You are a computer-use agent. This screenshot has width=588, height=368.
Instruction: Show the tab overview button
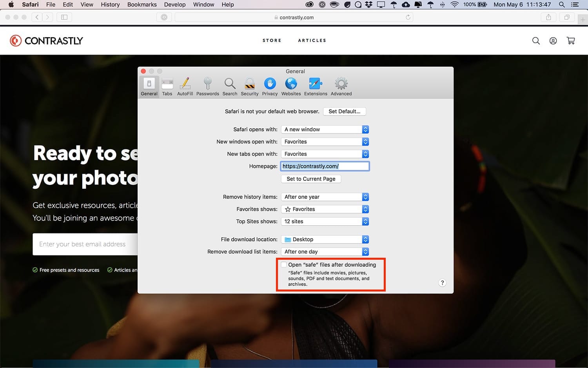pyautogui.click(x=567, y=17)
